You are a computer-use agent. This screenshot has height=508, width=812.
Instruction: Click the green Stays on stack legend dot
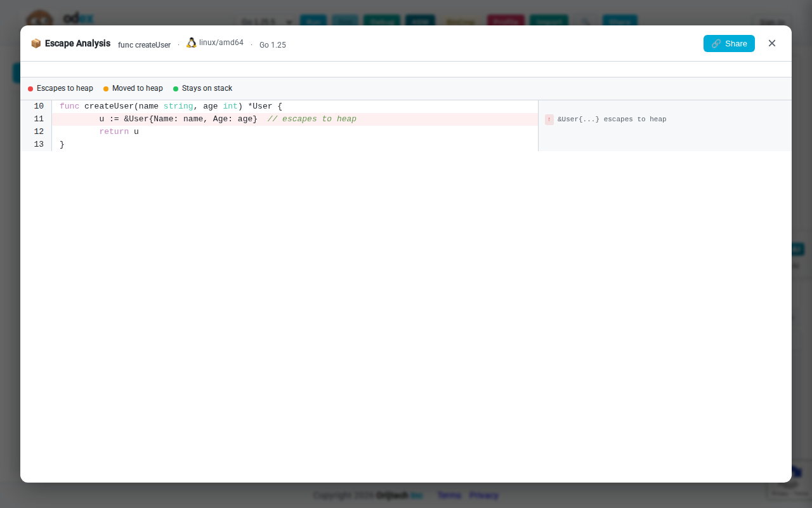tap(176, 88)
